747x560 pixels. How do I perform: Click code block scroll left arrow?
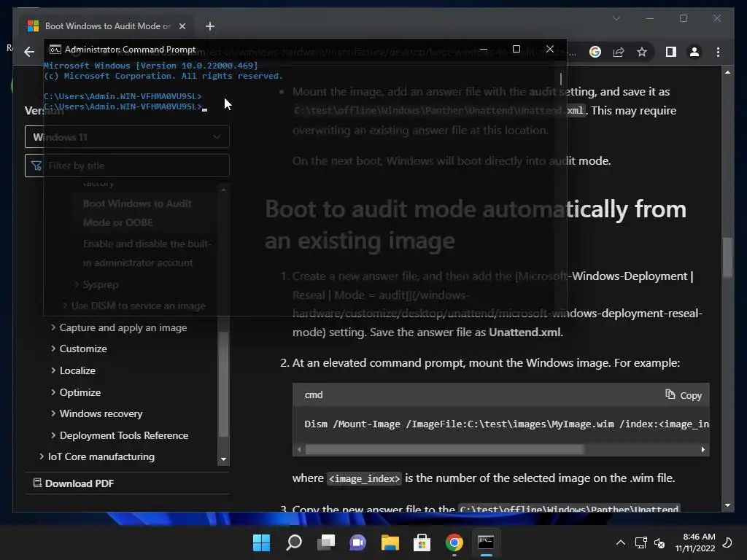pyautogui.click(x=299, y=449)
